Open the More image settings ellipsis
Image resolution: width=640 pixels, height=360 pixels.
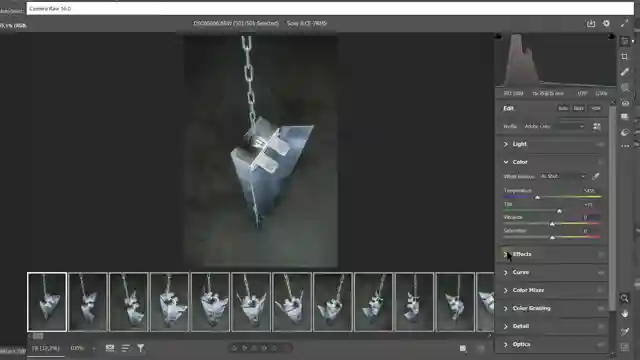(x=625, y=146)
